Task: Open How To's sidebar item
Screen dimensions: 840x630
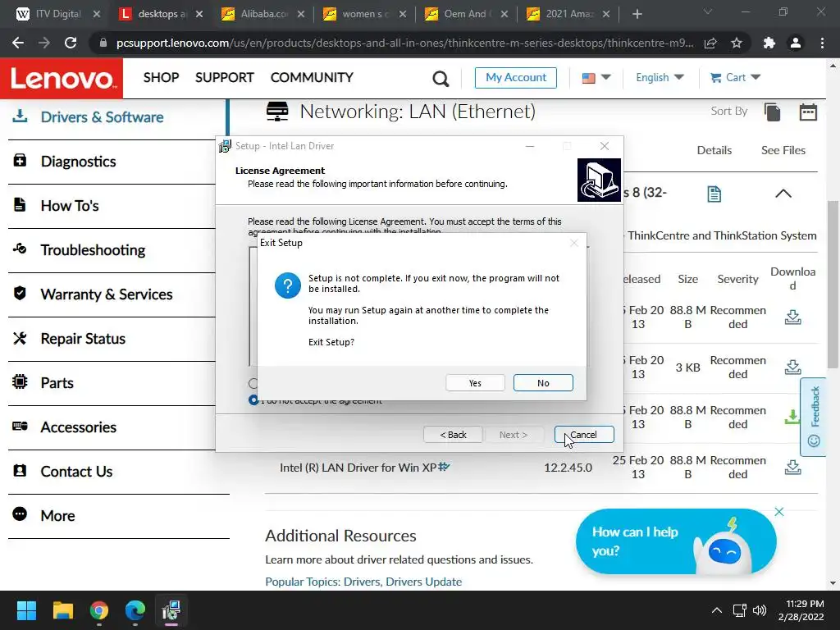Action: pos(70,206)
